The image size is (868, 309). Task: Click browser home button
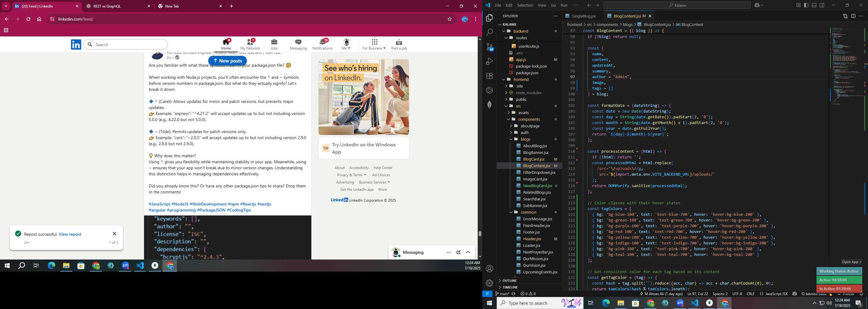(39, 19)
